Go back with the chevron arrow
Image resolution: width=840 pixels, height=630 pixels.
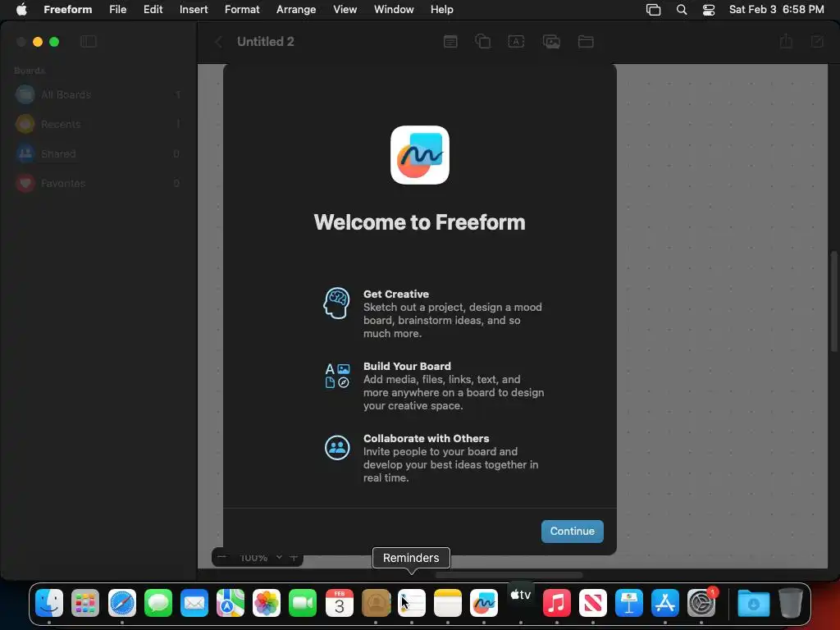click(218, 42)
